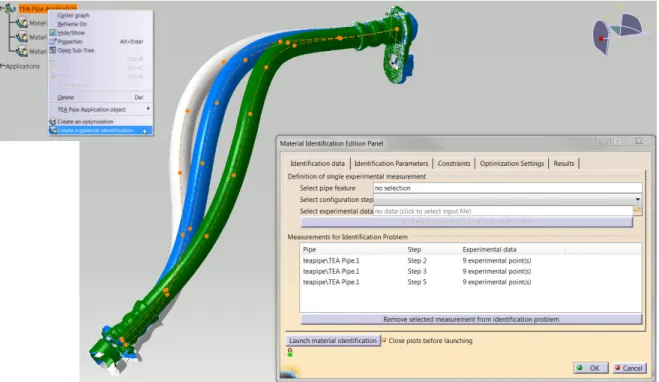The image size is (659, 382).
Task: Click the greyed Add measurement button
Action: (467, 222)
